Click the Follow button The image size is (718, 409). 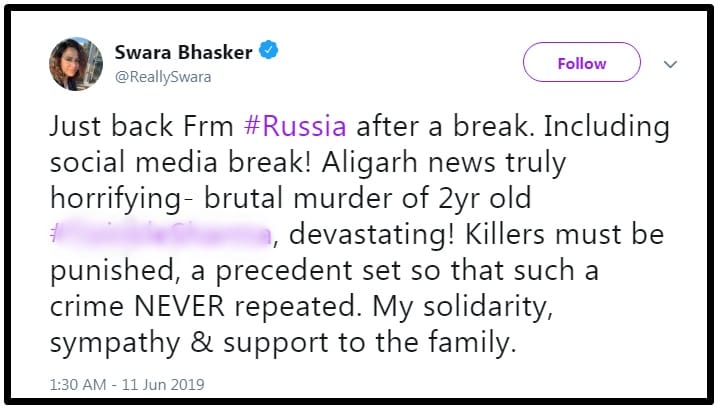point(581,63)
